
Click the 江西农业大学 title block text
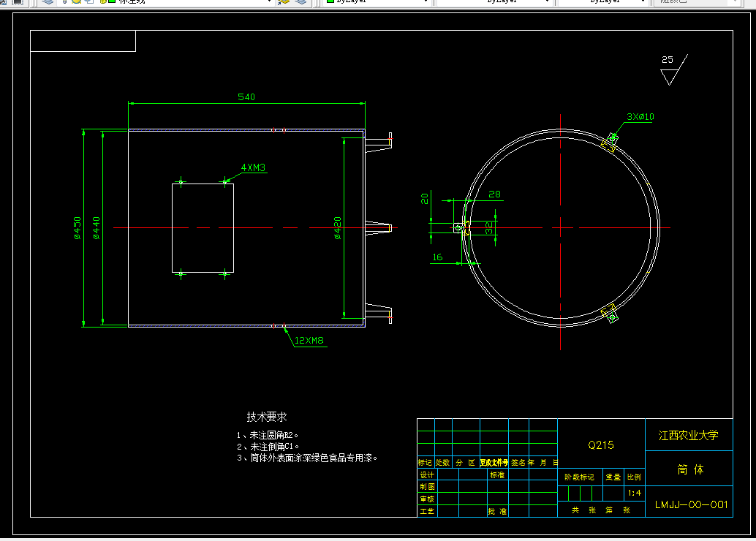pyautogui.click(x=689, y=436)
